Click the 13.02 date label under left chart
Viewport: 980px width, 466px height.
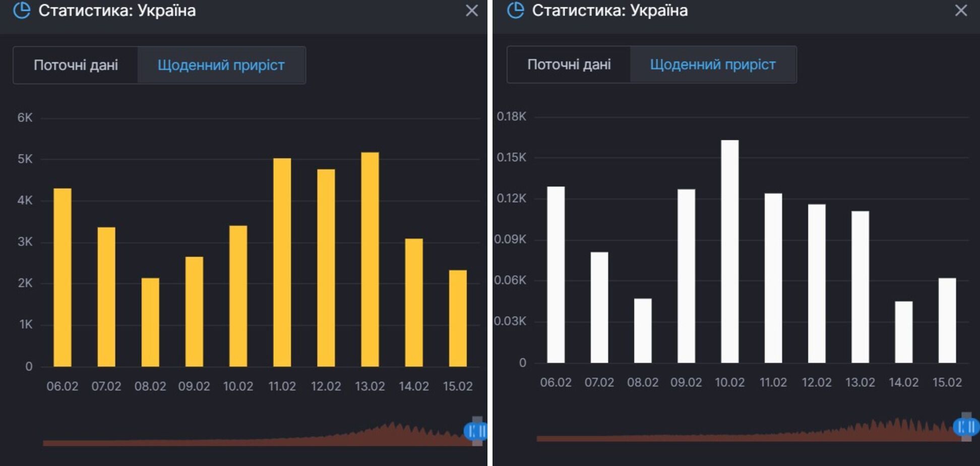[370, 386]
